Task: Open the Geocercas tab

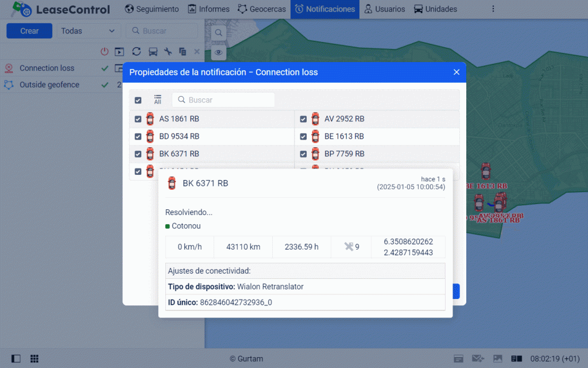Action: (261, 9)
